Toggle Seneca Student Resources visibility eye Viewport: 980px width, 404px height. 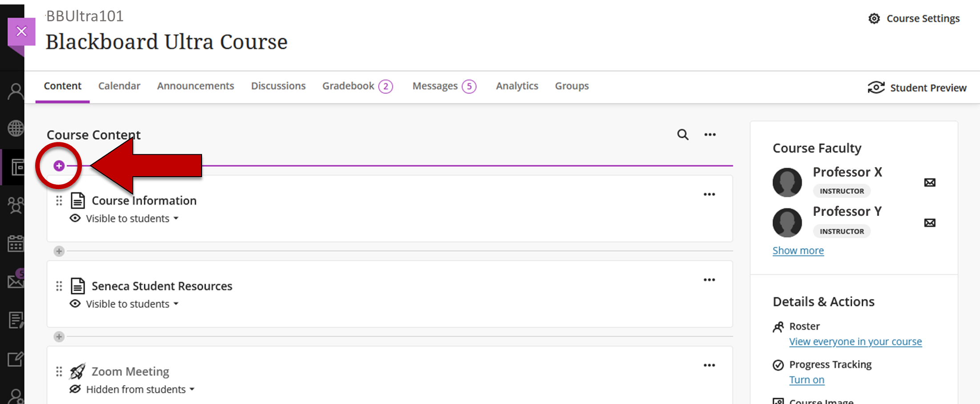click(75, 304)
